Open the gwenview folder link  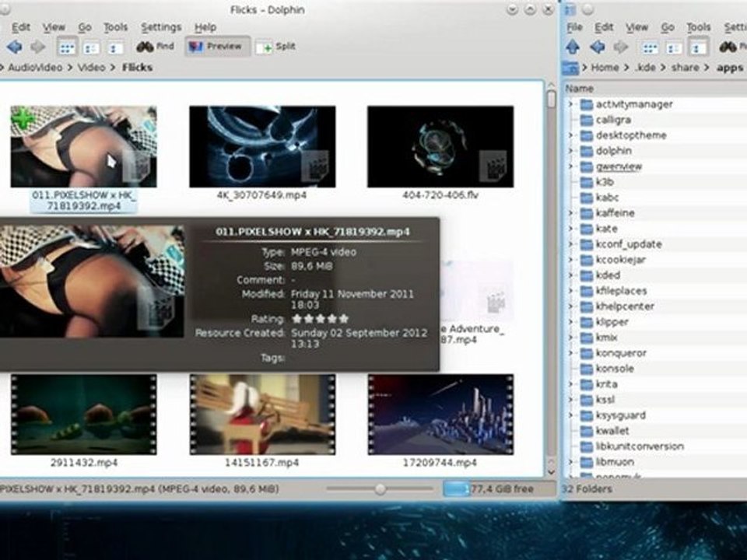pos(619,166)
